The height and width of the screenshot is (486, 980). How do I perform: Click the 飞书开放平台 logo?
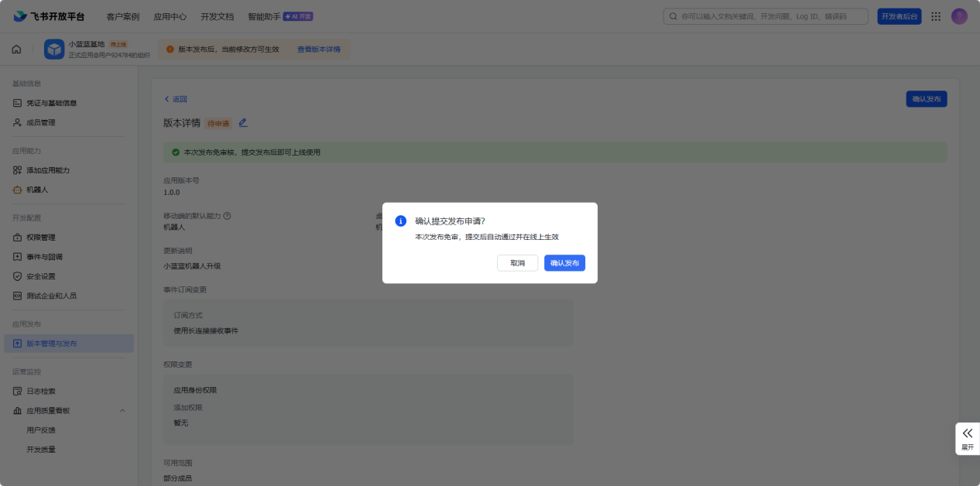[49, 16]
